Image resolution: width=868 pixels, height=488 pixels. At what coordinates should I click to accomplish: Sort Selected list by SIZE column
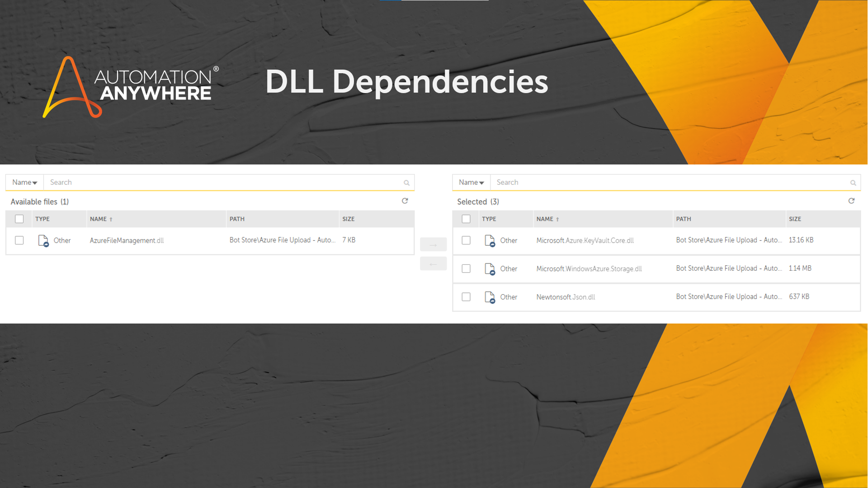795,219
